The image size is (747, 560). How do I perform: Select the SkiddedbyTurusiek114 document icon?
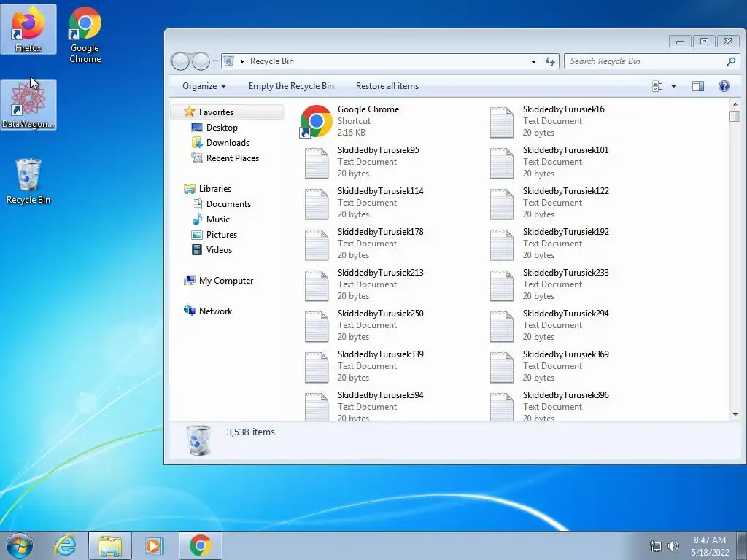click(x=317, y=203)
